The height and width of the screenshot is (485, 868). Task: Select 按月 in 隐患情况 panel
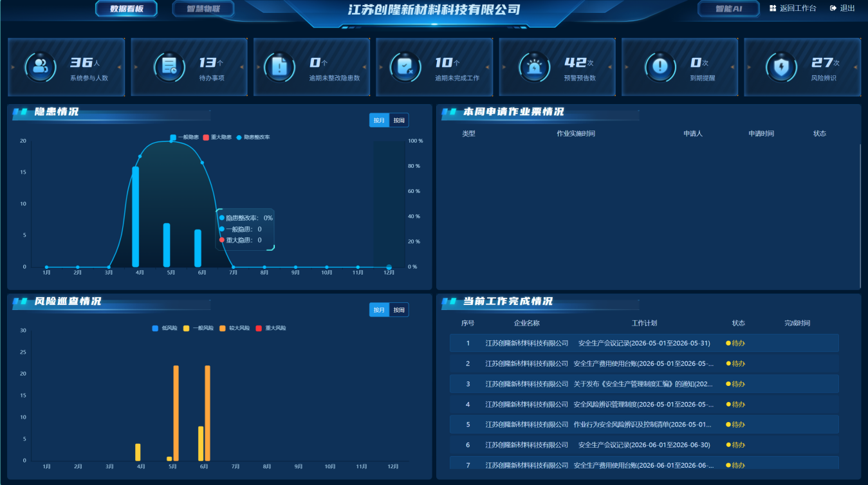[x=380, y=120]
